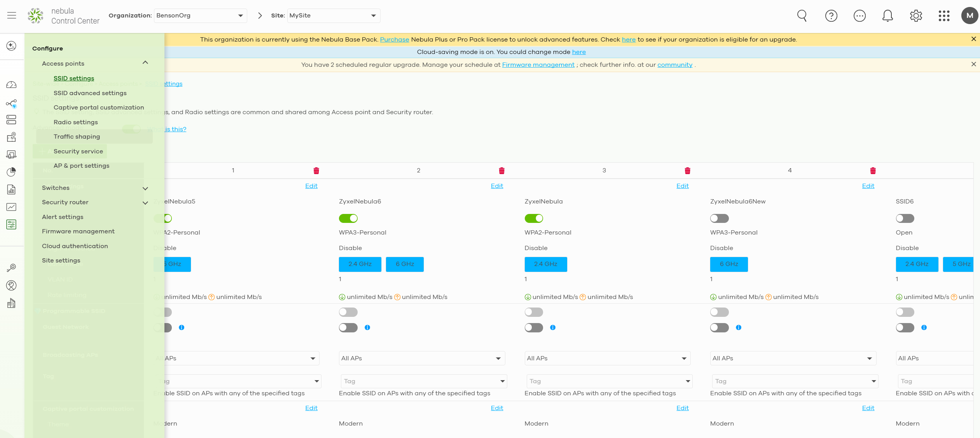
Task: Open the hamburger navigation menu
Action: coord(12,16)
